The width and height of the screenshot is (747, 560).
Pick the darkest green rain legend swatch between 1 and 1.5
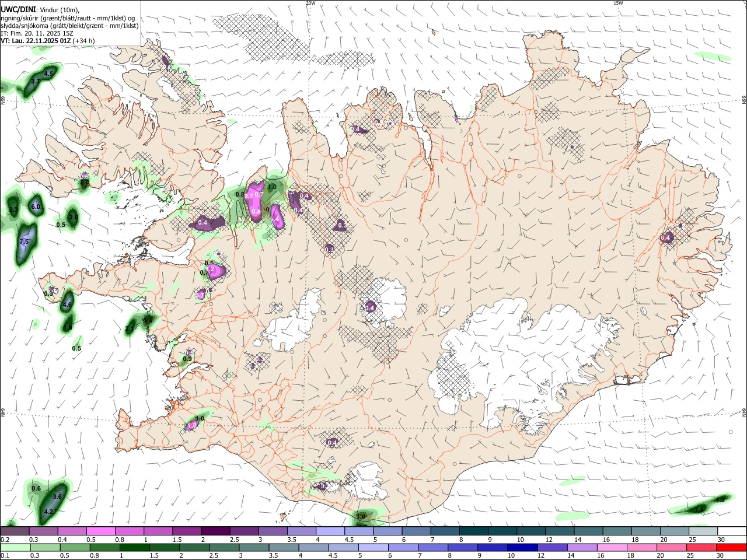click(x=134, y=548)
